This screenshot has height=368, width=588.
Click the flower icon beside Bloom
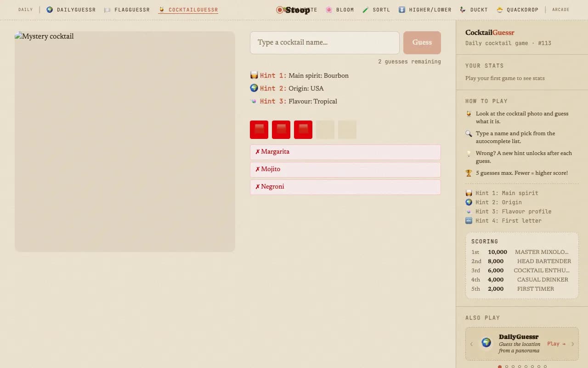click(329, 10)
